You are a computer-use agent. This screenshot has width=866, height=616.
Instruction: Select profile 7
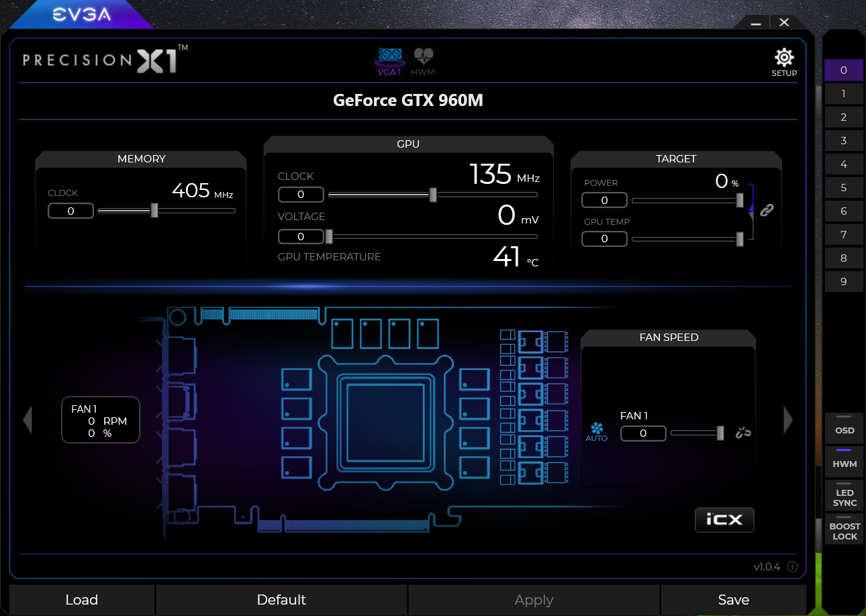pyautogui.click(x=844, y=234)
